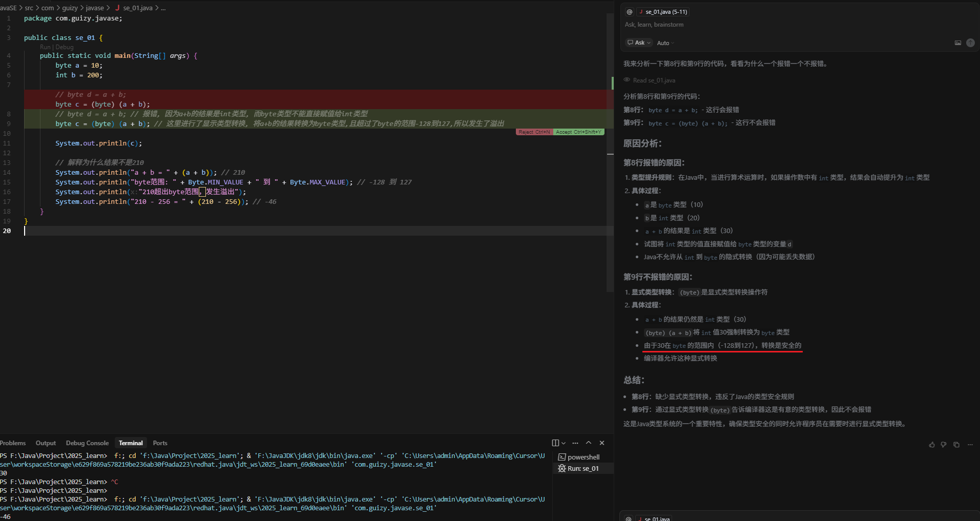Click the 'byte a = 10;' code line

pyautogui.click(x=79, y=66)
